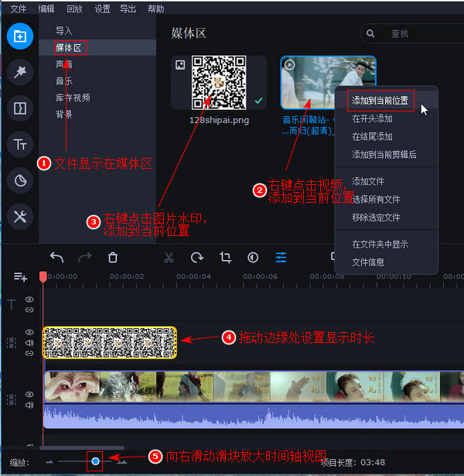Viewport: 464px width, 476px height.
Task: Select 音乐 in the side list
Action: 64,81
